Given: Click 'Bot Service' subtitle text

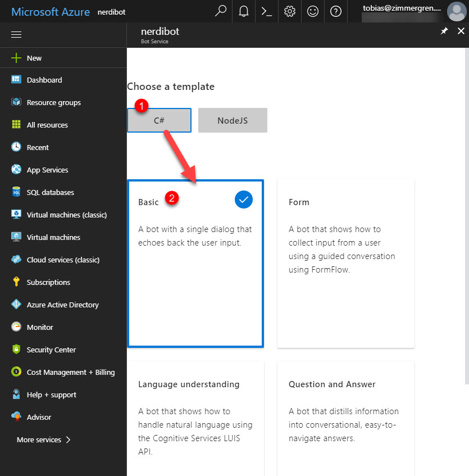Looking at the screenshot, I should (154, 41).
